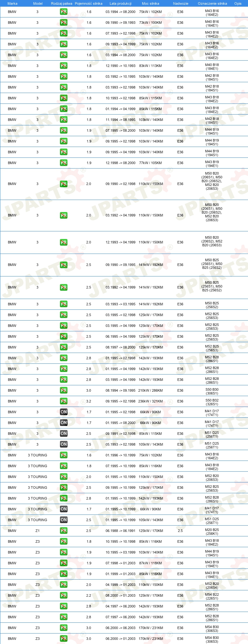Click the 10.1995 -> 03.1999 production years cell
The height and width of the screenshot is (644, 248).
[121, 552]
